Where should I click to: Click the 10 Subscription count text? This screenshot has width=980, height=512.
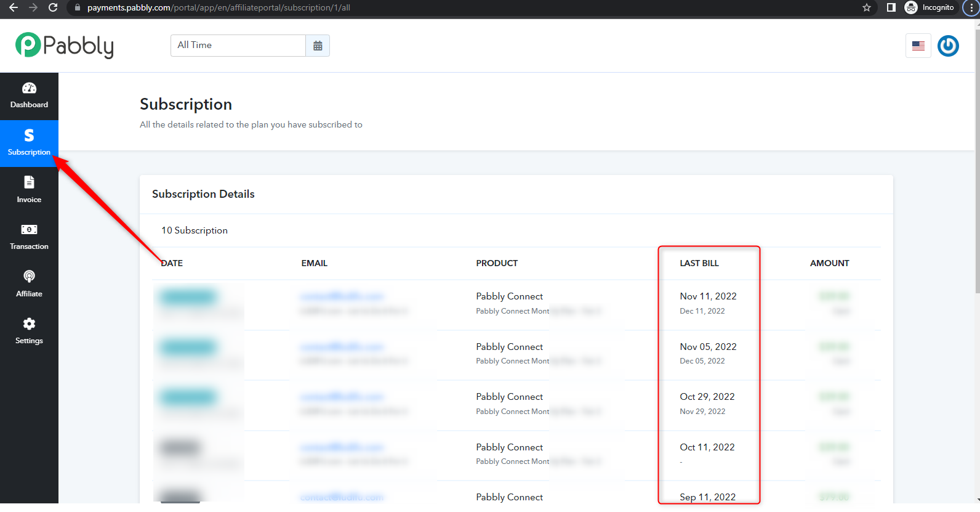point(195,230)
